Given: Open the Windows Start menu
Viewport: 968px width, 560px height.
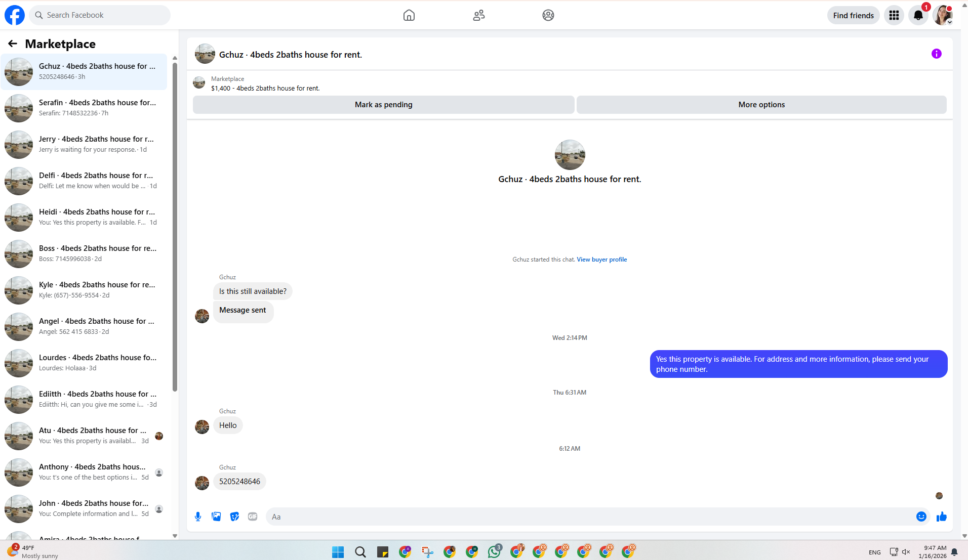Looking at the screenshot, I should pyautogui.click(x=338, y=552).
